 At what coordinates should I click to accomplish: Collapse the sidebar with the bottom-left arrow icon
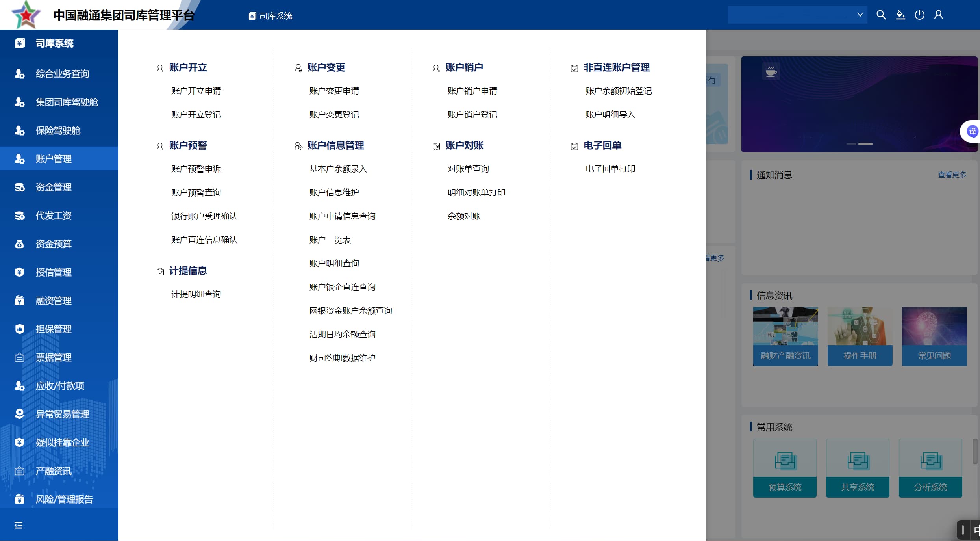(x=19, y=525)
